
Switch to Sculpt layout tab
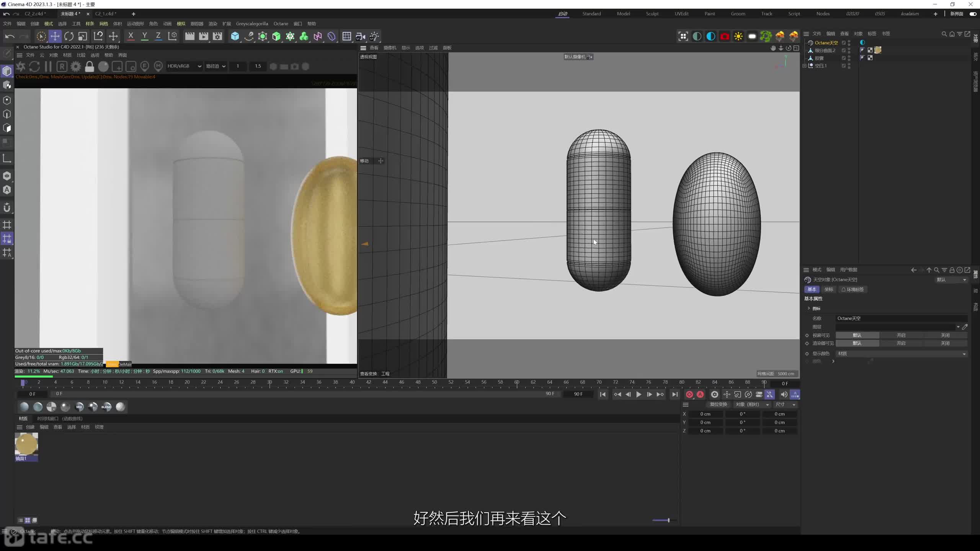[652, 14]
